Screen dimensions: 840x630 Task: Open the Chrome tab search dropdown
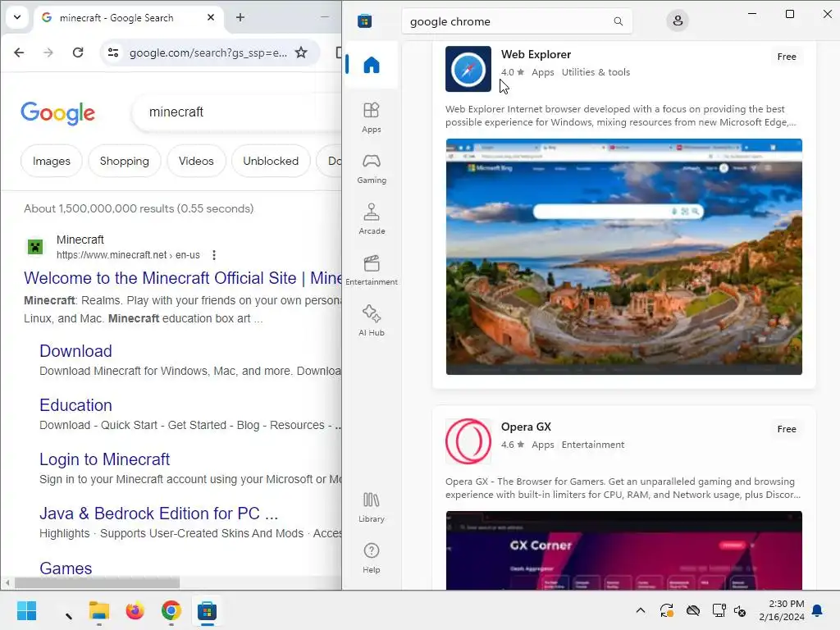tap(17, 17)
